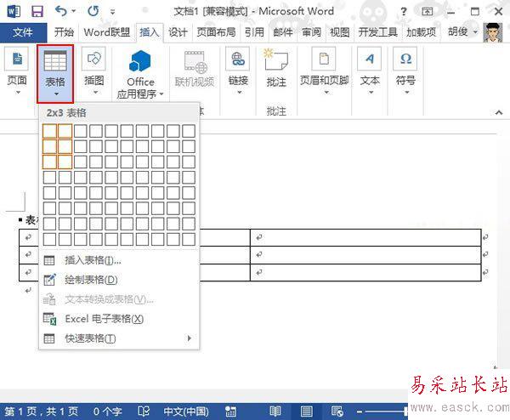Choose Excel 电子表格(X) menu entry
Image resolution: width=510 pixels, height=420 pixels.
click(119, 319)
